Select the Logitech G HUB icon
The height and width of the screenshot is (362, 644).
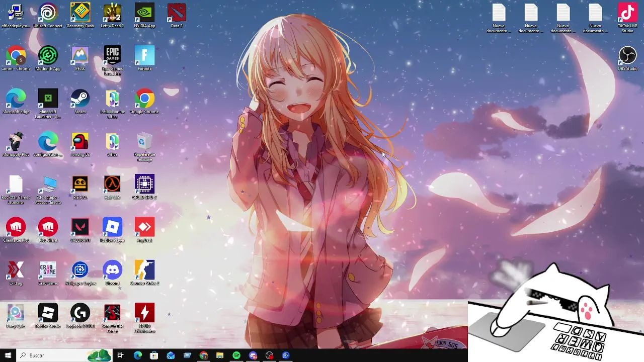pos(80,316)
